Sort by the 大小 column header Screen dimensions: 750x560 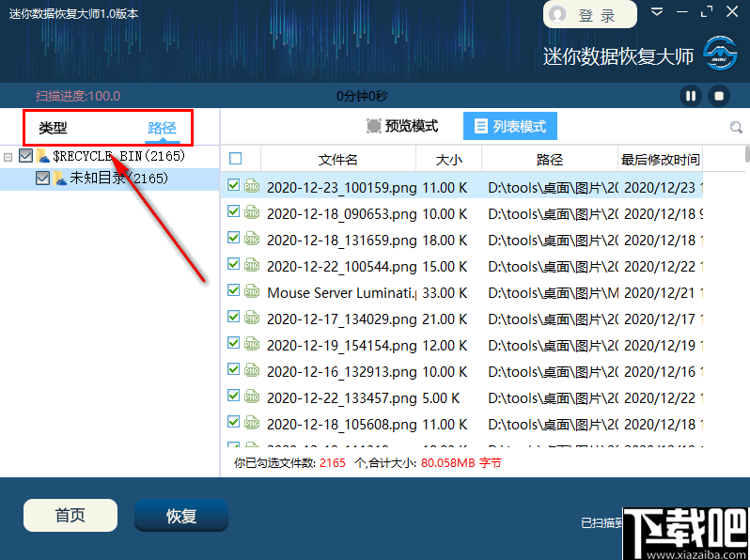(x=448, y=159)
